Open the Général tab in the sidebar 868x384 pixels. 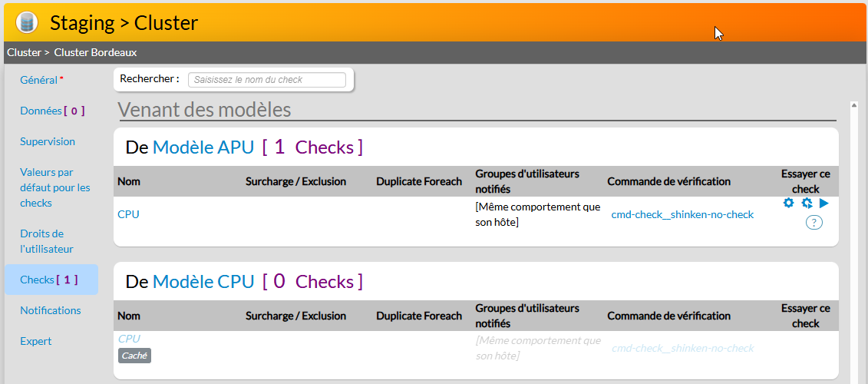tap(38, 80)
